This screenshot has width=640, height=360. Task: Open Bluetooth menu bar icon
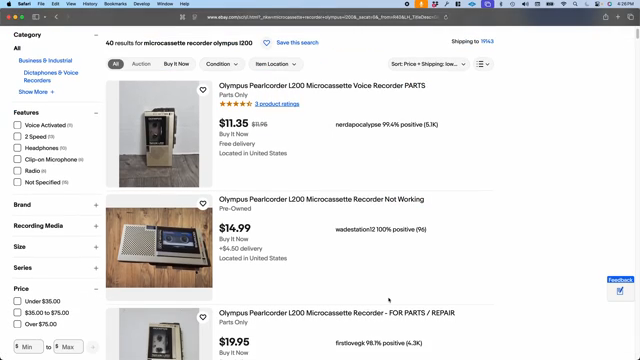501,4
